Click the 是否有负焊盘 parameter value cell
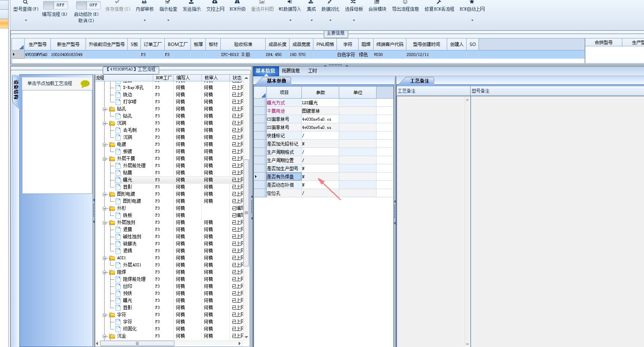 (320, 177)
